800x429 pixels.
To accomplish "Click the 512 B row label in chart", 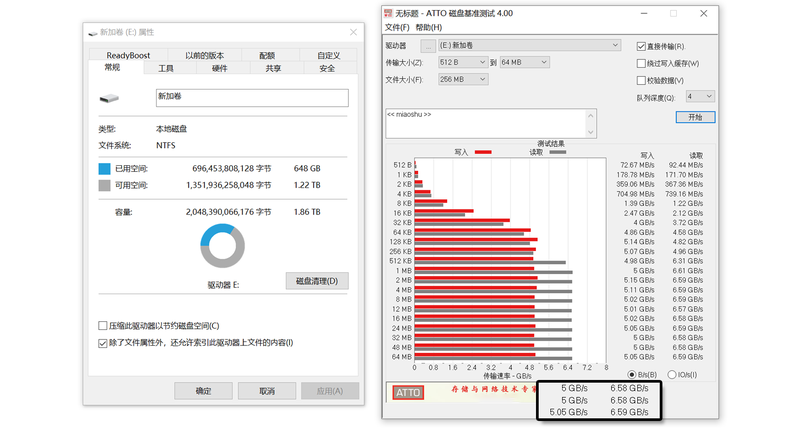I will 402,165.
